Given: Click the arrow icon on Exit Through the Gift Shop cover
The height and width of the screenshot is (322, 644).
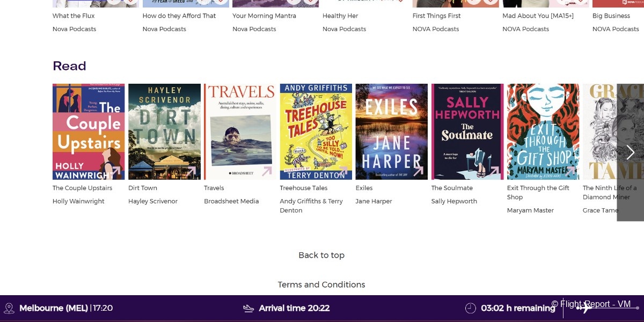Looking at the screenshot, I should 569,171.
